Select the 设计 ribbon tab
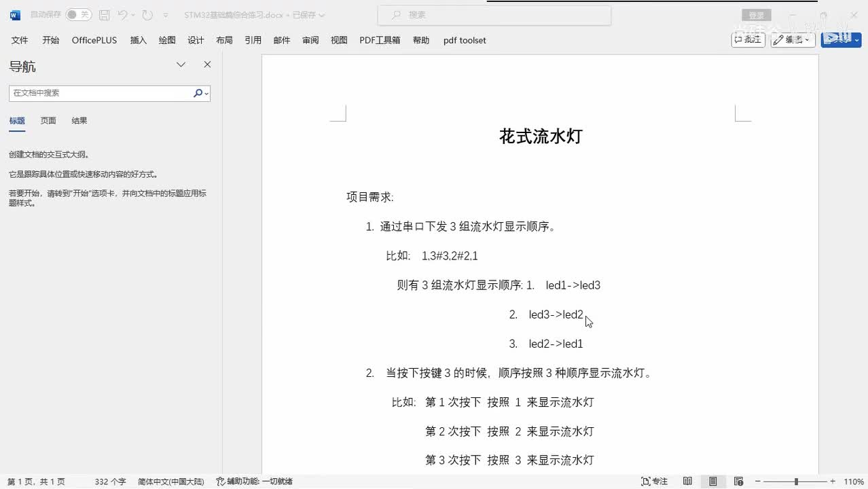This screenshot has height=489, width=868. click(x=196, y=40)
